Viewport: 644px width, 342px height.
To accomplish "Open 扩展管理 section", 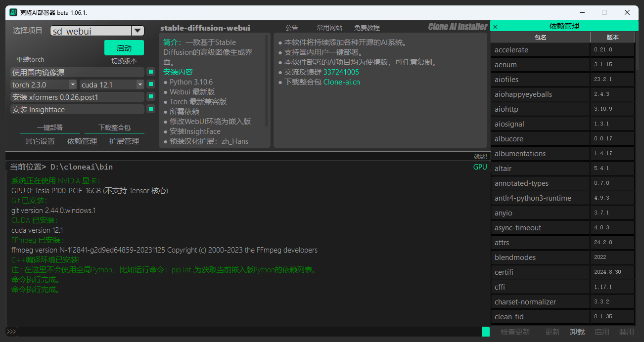I will 124,141.
